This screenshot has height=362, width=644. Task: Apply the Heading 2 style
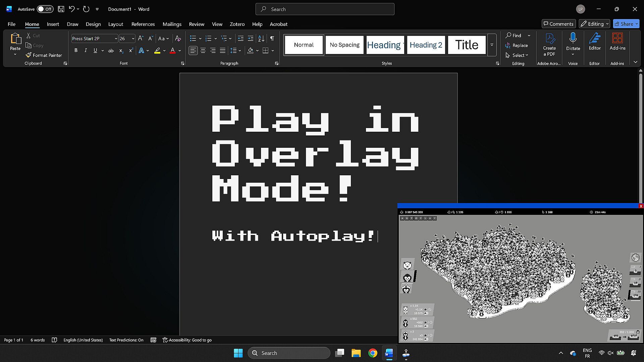426,45
